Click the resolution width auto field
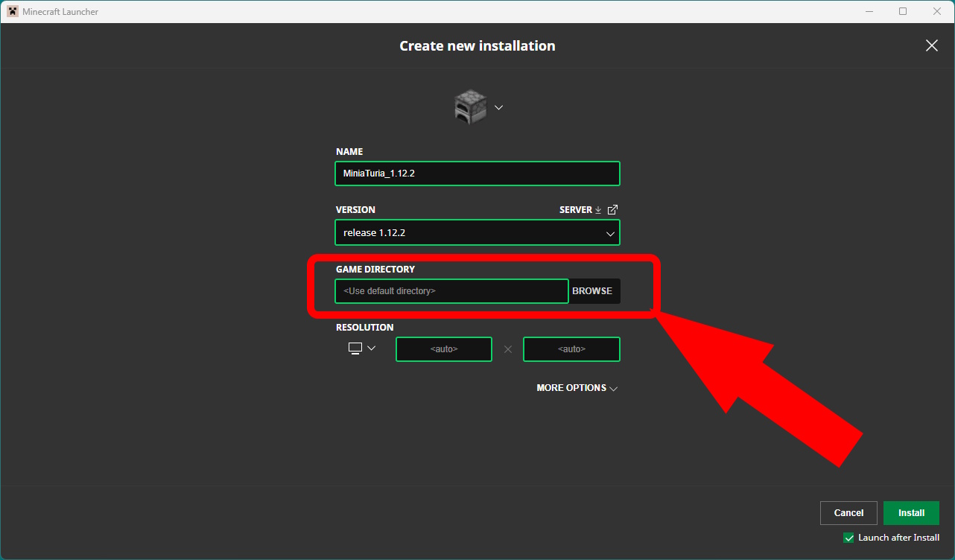This screenshot has width=955, height=560. [x=444, y=349]
